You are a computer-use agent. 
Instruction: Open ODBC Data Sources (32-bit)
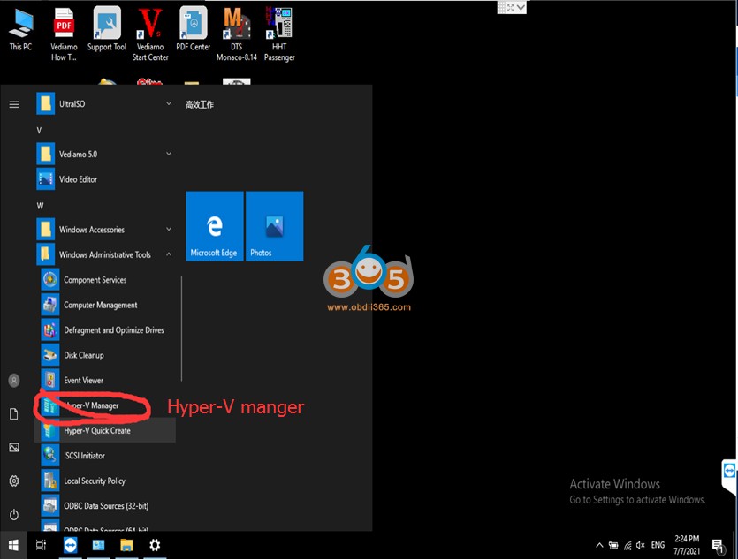[107, 506]
